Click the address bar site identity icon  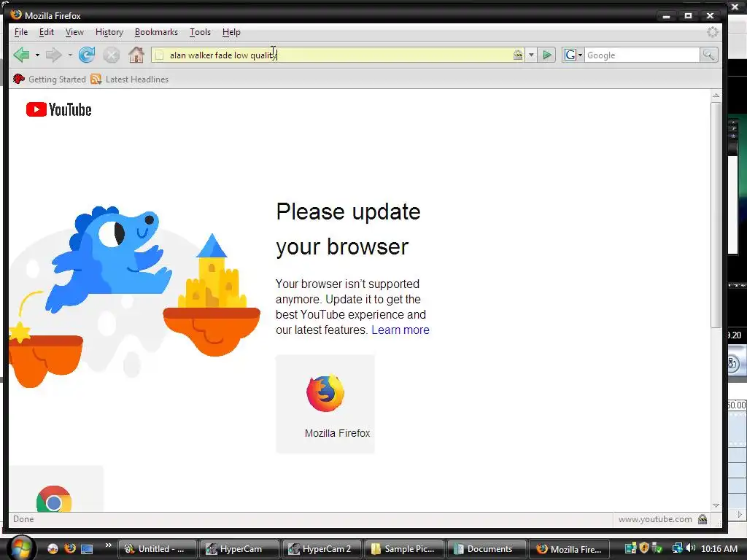(518, 55)
